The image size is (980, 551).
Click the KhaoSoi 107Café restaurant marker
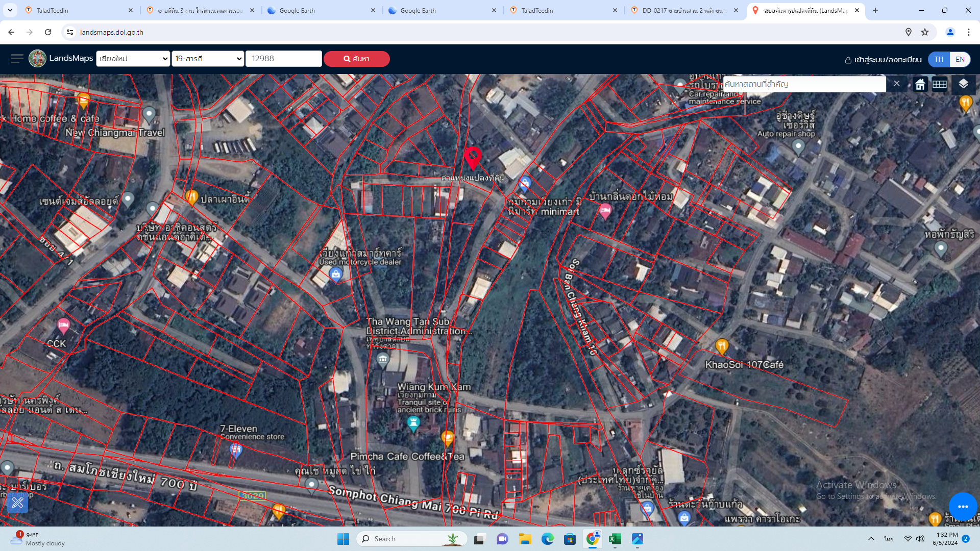click(x=722, y=347)
